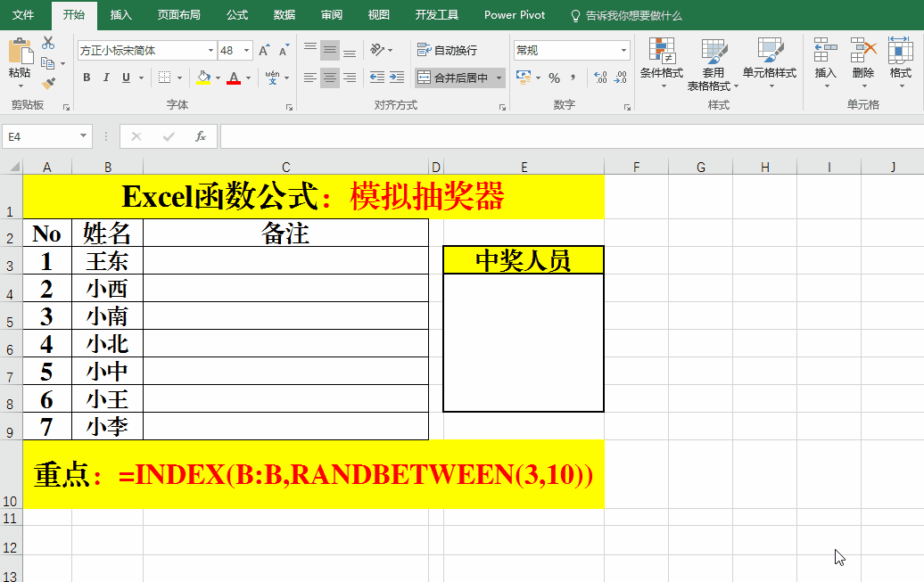Open font group dialog launcher

click(289, 107)
